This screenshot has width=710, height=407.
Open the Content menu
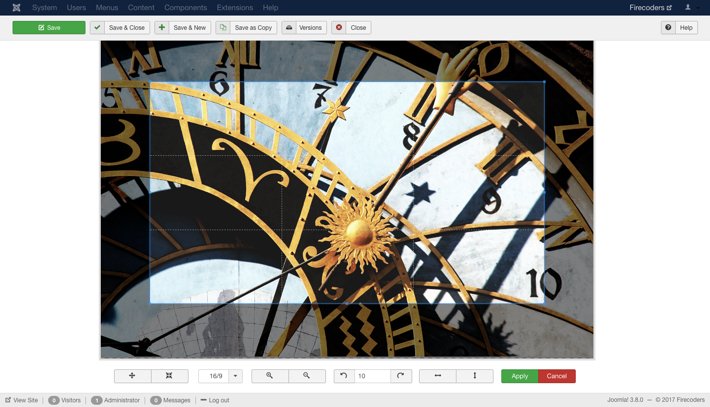[141, 8]
